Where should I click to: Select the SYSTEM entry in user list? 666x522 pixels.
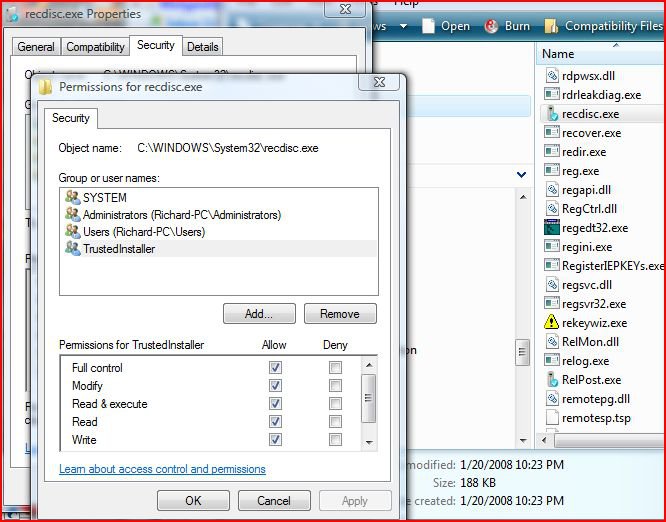[218, 198]
